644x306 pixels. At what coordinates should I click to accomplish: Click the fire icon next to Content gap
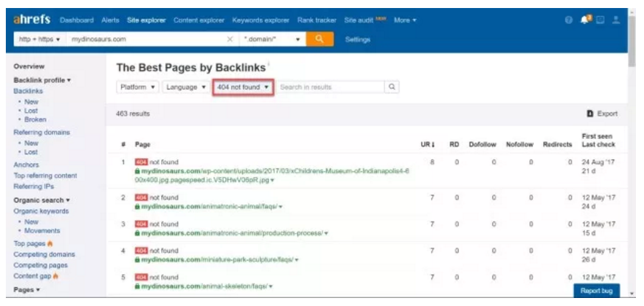[55, 276]
